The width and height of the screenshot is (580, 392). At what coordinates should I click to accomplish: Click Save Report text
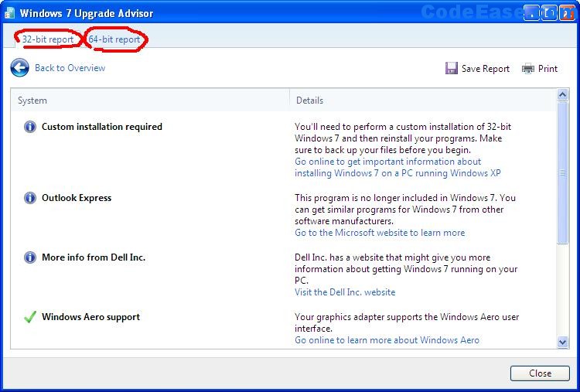486,69
